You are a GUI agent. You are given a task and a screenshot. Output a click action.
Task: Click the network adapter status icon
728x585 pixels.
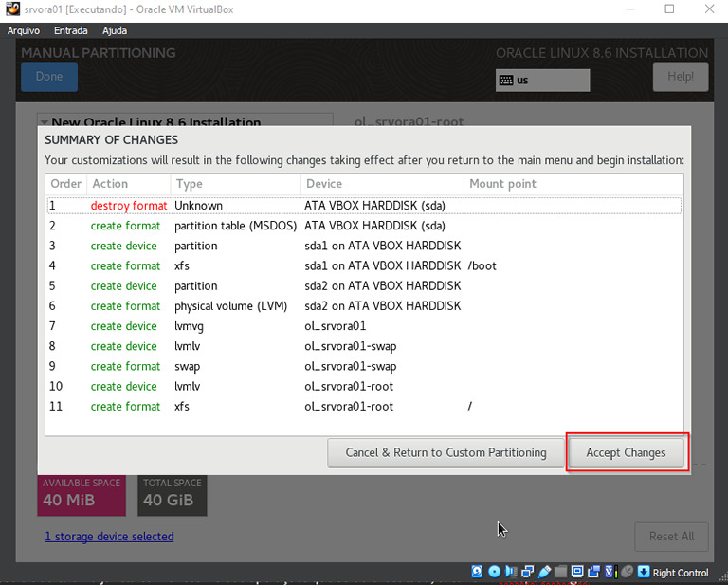527,572
